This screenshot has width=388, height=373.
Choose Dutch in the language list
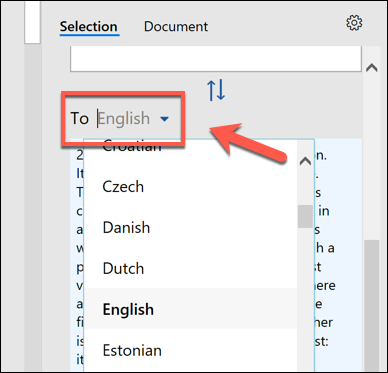click(x=190, y=269)
